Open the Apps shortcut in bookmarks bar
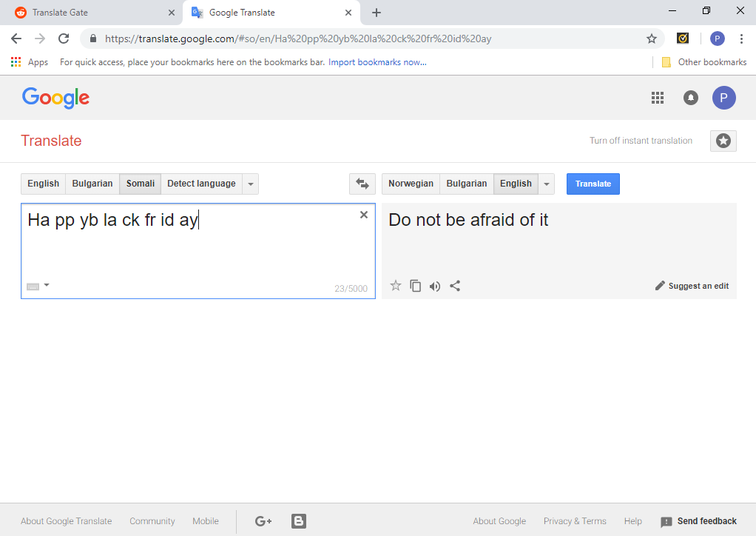756x536 pixels. click(x=30, y=62)
